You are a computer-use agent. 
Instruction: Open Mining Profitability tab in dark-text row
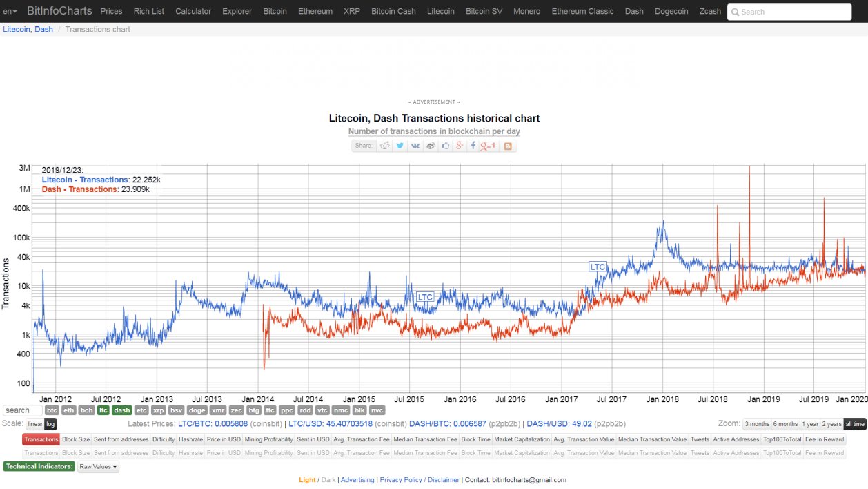[268, 439]
